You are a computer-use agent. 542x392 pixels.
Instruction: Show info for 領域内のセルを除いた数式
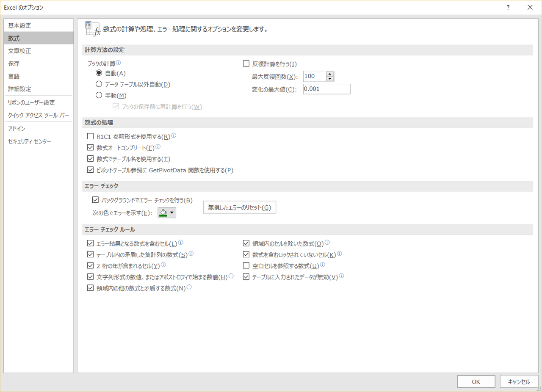point(327,243)
